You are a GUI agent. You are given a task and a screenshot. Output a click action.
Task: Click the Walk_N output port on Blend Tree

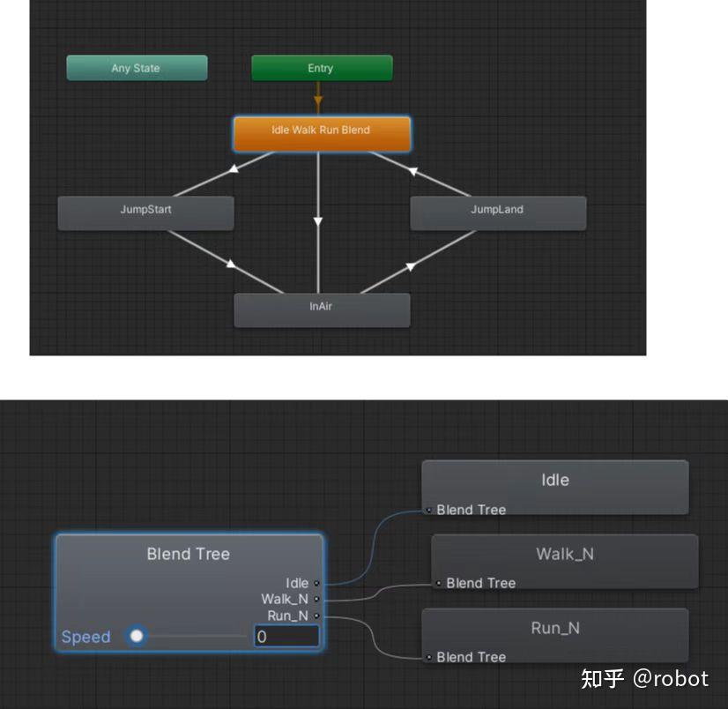(x=316, y=599)
